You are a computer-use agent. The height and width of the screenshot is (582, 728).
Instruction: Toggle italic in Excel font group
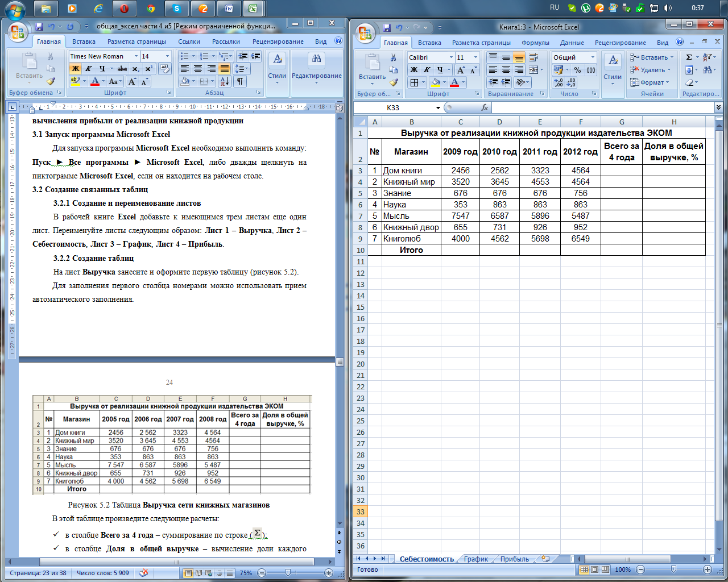click(x=427, y=70)
